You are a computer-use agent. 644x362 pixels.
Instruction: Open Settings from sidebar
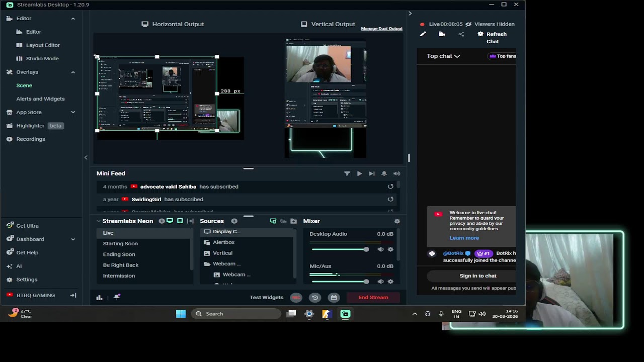pos(27,280)
